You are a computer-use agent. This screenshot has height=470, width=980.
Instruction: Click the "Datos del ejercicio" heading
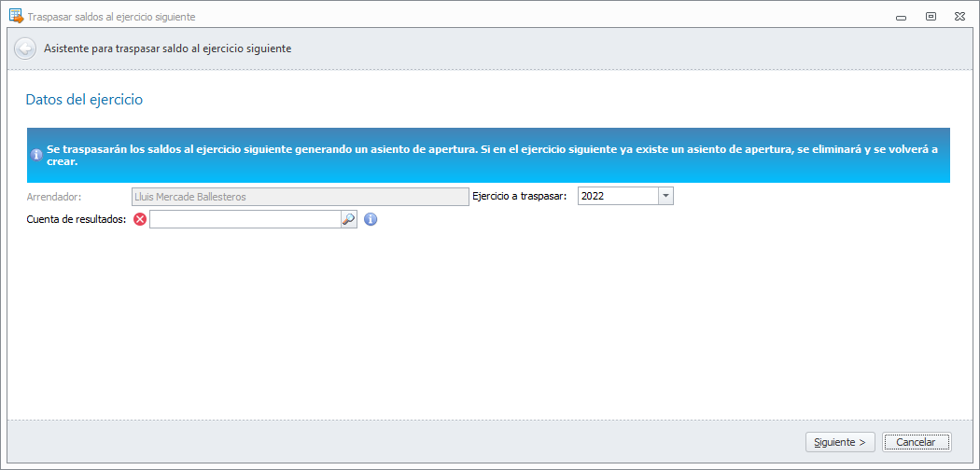(84, 99)
